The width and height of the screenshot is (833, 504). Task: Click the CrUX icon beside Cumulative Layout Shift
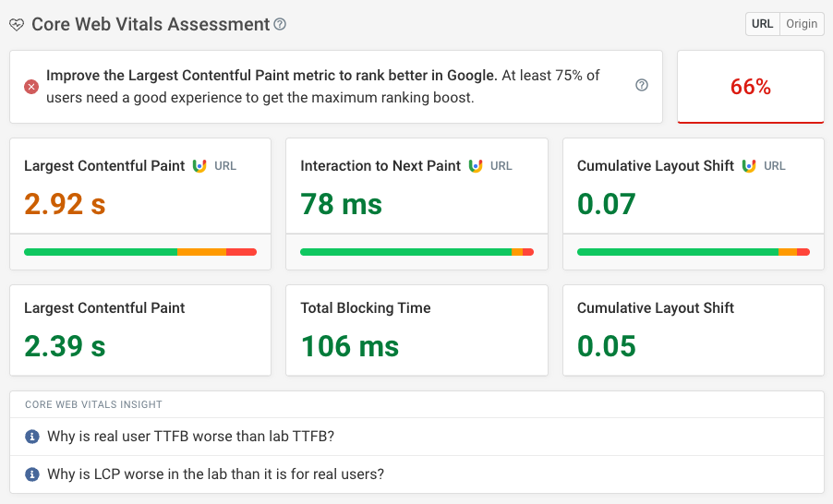coord(748,166)
